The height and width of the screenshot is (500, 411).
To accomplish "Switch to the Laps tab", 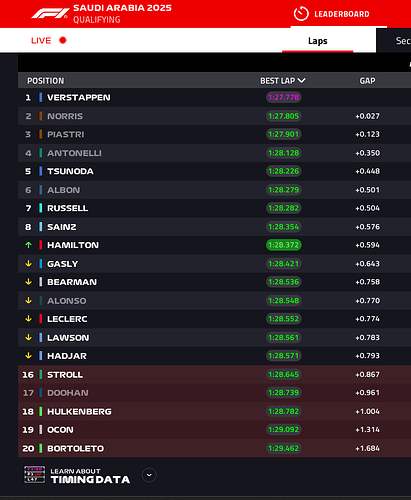I will point(317,41).
